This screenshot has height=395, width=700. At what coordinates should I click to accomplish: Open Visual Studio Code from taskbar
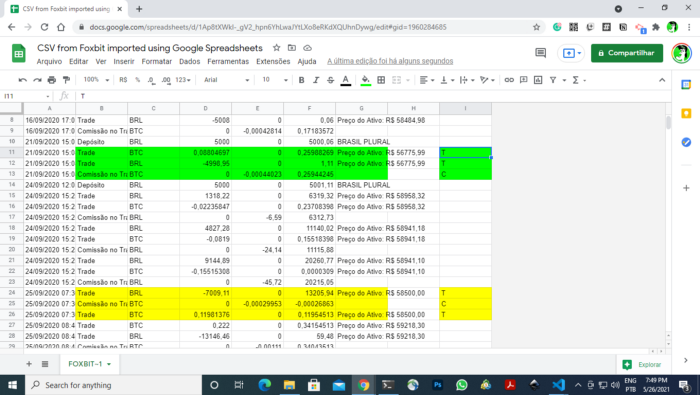(x=558, y=385)
